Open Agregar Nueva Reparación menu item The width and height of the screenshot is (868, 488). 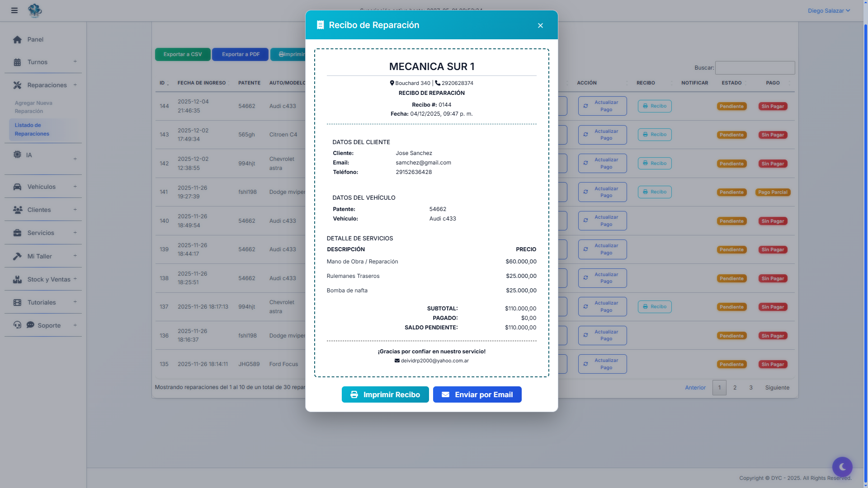tap(33, 107)
